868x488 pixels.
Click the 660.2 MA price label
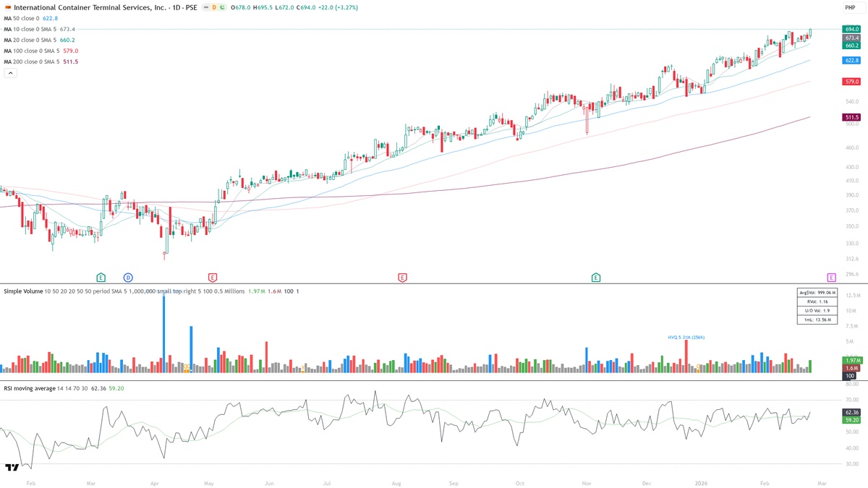851,45
